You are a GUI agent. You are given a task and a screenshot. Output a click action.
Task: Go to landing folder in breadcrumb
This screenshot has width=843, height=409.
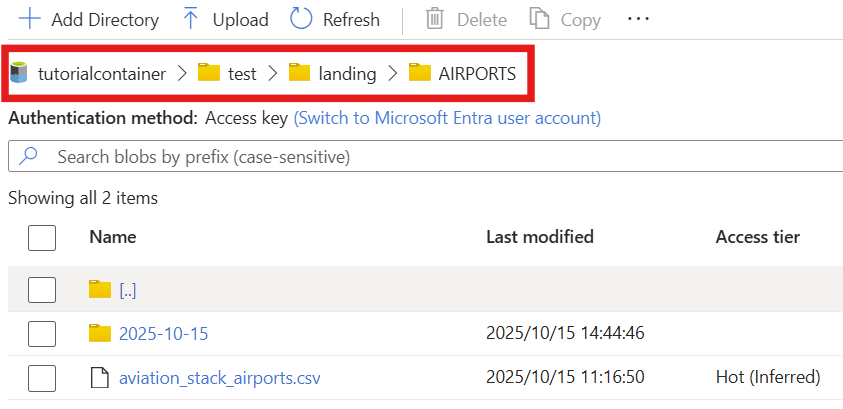tap(346, 72)
